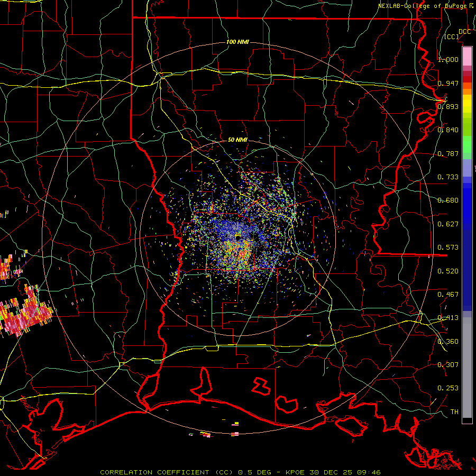Viewport: 476px width, 476px height.
Task: Click the 1.000 value on the CC scale
Action: coord(448,59)
